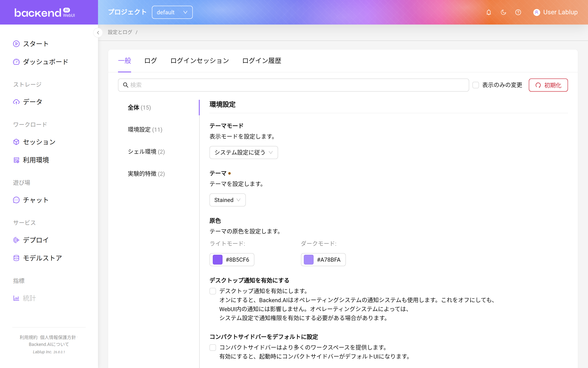This screenshot has width=588, height=368.
Task: Open the 個人情報保護方針 link
Action: click(58, 337)
